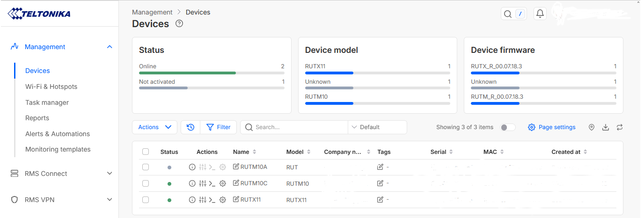This screenshot has height=218, width=644.
Task: Go to Alerts & Automations
Action: pos(58,134)
